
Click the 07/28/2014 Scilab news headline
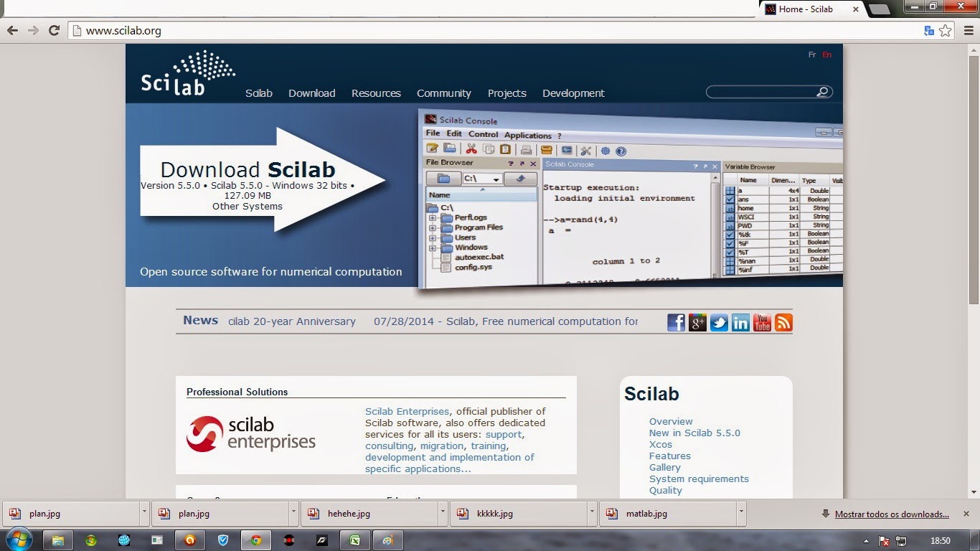(x=506, y=321)
